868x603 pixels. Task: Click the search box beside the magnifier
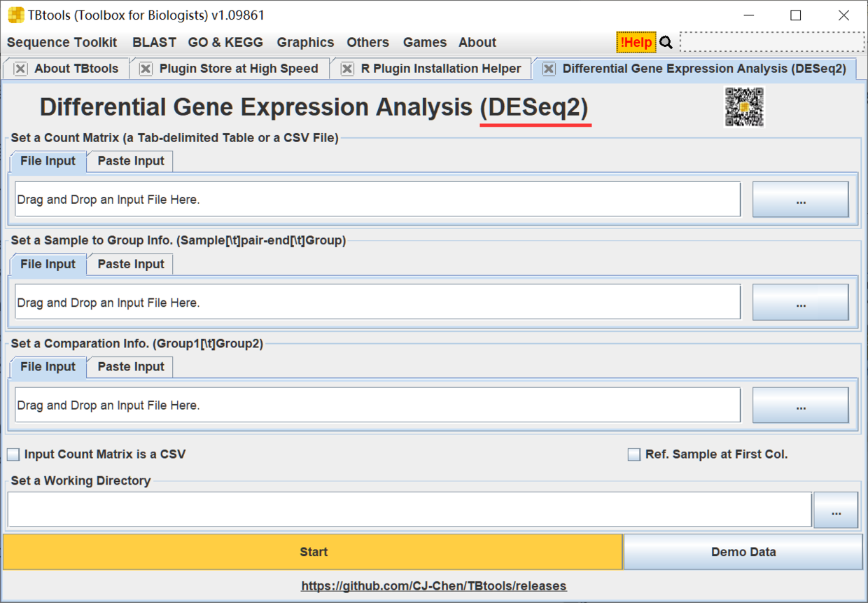(772, 42)
